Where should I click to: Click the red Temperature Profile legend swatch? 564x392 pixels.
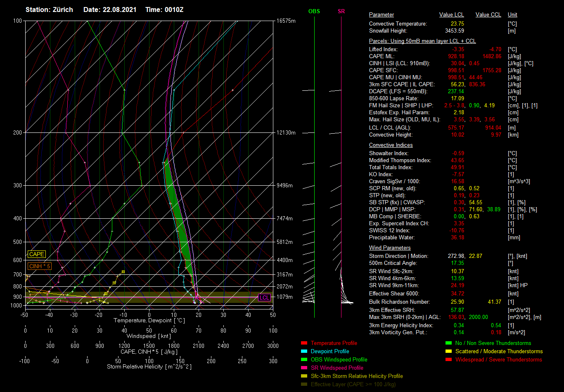tap(304, 343)
